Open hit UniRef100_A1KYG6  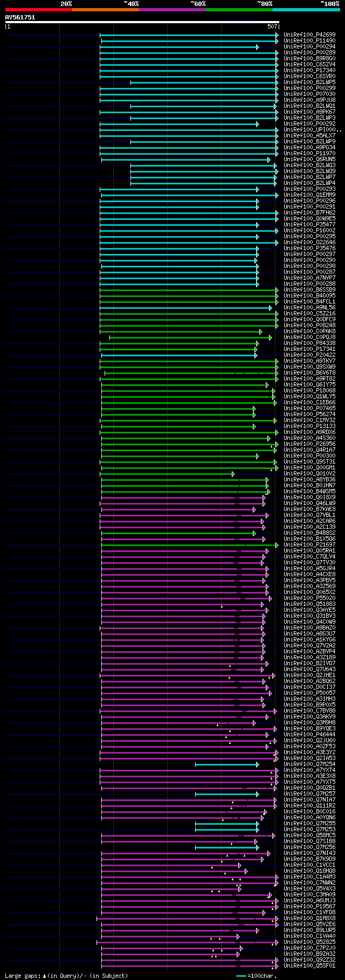coord(309,639)
